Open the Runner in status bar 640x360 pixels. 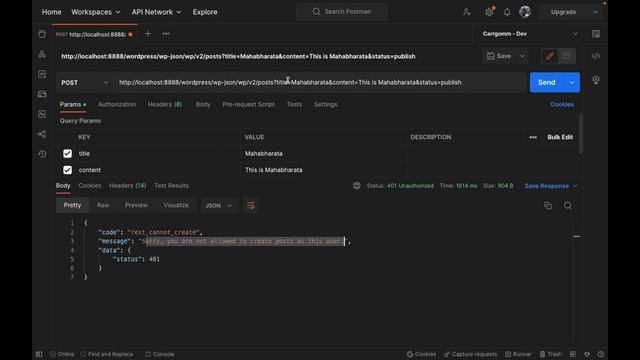[x=518, y=354]
